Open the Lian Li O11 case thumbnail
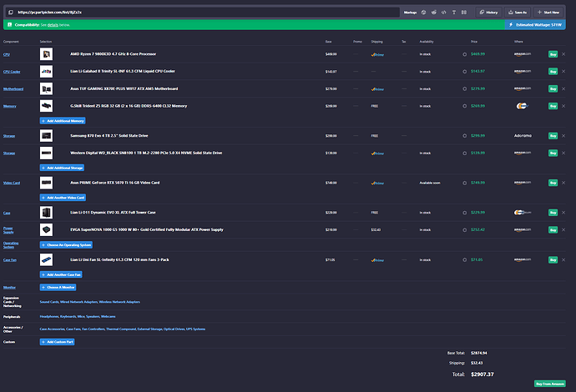Viewport: 576px width, 392px height. [x=46, y=212]
